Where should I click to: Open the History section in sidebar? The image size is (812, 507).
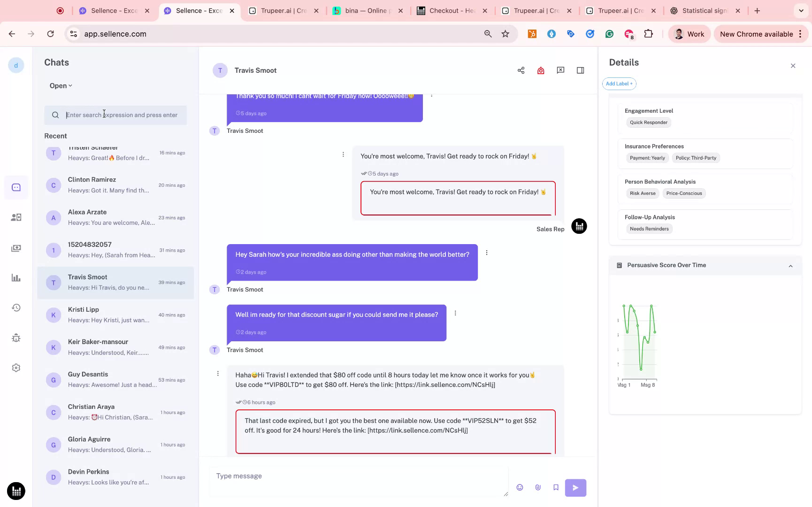[x=16, y=307]
